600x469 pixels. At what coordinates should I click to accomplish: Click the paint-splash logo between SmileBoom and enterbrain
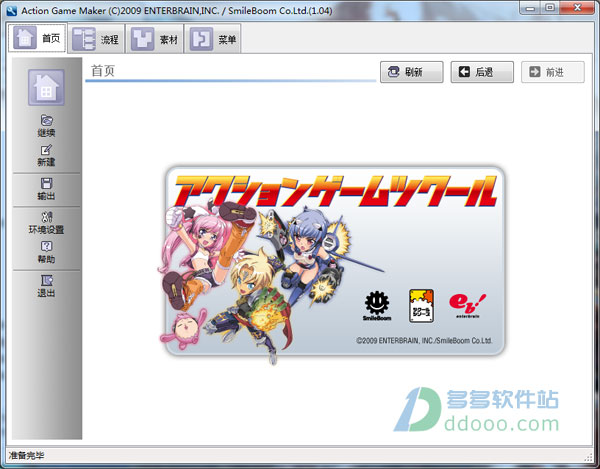click(x=421, y=306)
